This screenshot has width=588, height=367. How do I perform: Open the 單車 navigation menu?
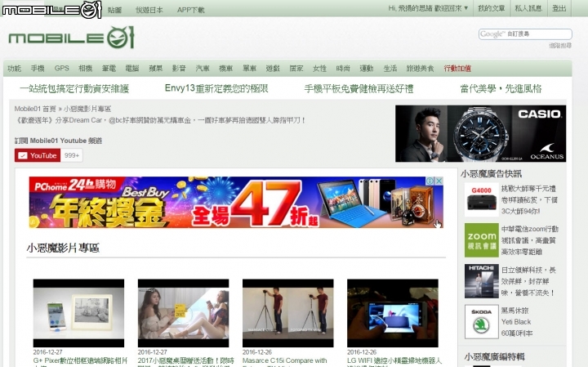point(249,69)
